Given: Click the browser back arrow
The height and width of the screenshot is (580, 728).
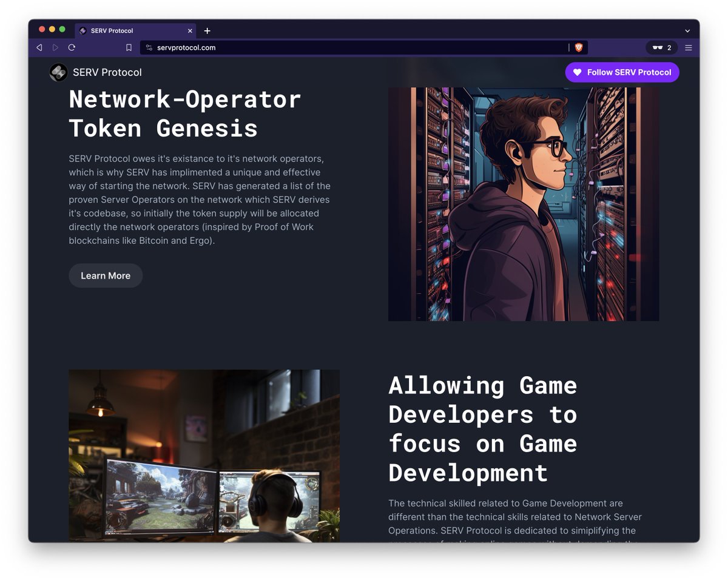Looking at the screenshot, I should (x=39, y=47).
